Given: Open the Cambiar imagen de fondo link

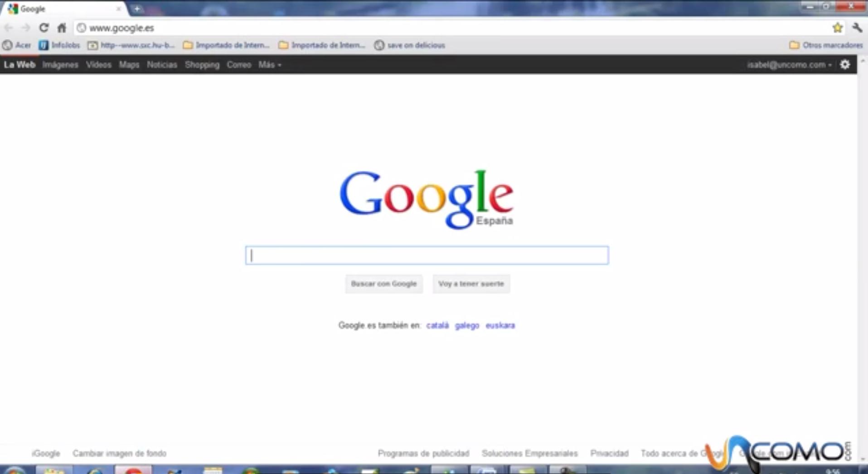Looking at the screenshot, I should [120, 453].
